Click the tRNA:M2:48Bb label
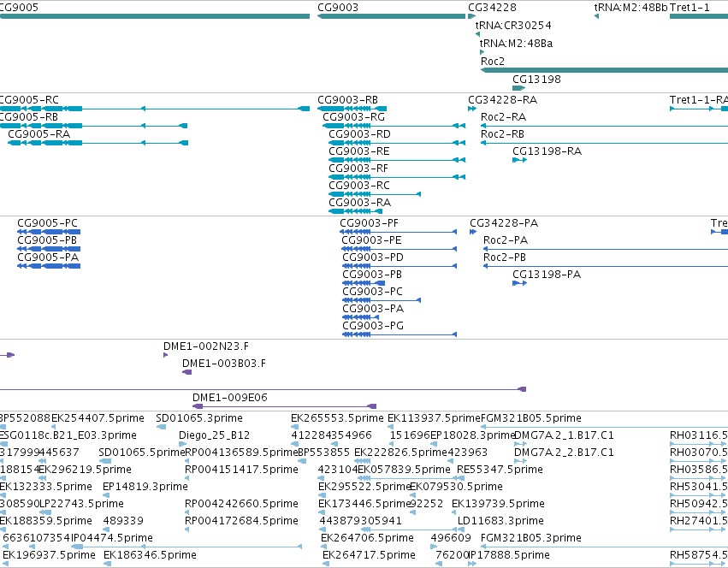Screen dimensions: 728x568 pyautogui.click(x=630, y=8)
